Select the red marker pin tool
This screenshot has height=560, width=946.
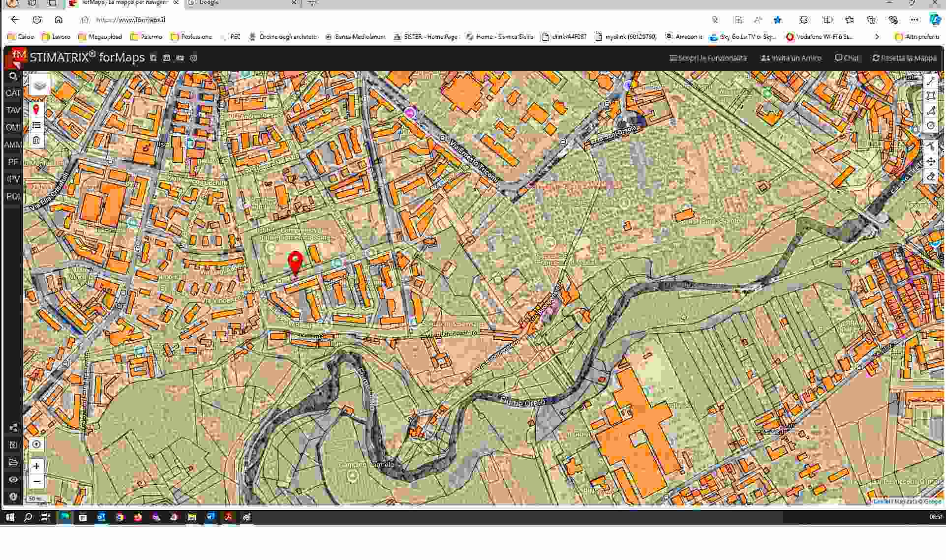tap(36, 110)
